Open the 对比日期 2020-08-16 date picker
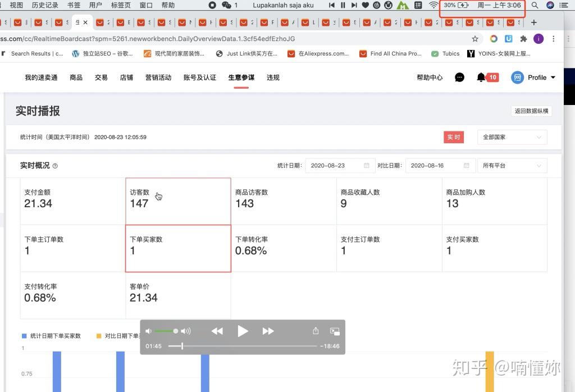The image size is (575, 392). 440,166
